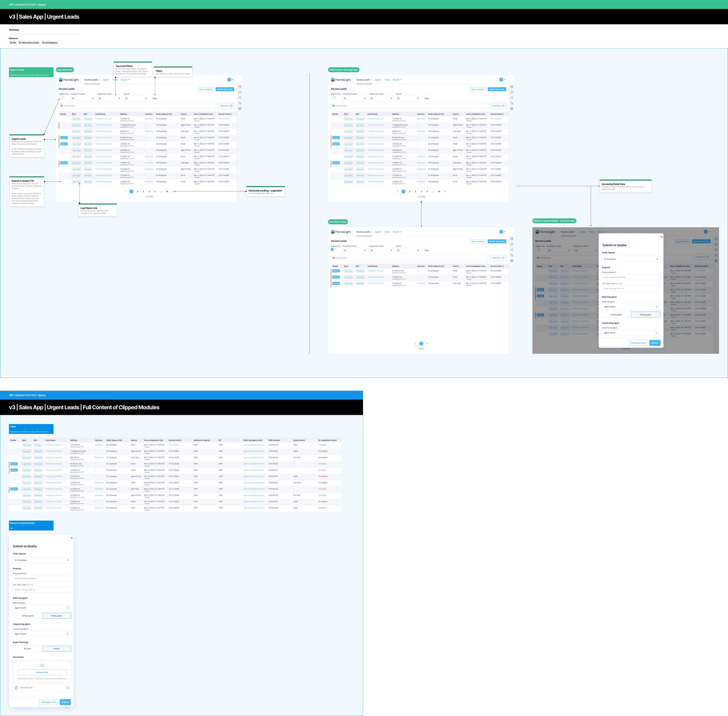This screenshot has height=716, width=728.
Task: Click user avatar in Page Elements mockup header
Action: [x=229, y=80]
